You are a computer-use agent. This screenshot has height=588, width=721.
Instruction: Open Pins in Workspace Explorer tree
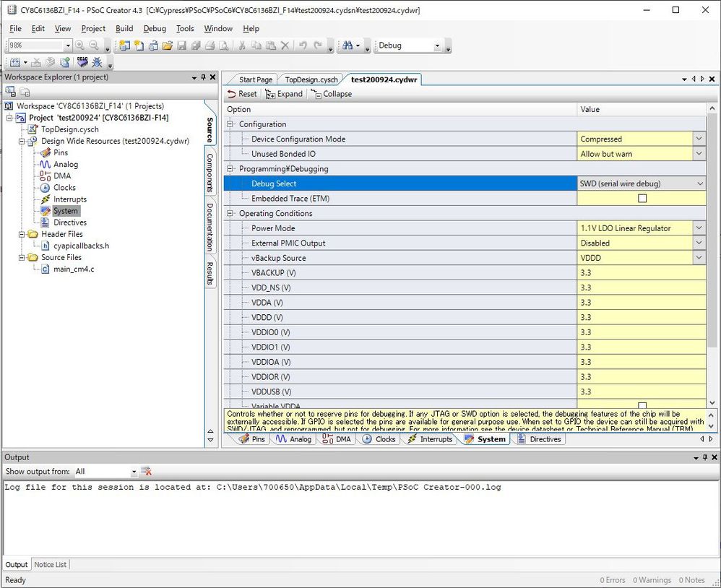pyautogui.click(x=61, y=152)
